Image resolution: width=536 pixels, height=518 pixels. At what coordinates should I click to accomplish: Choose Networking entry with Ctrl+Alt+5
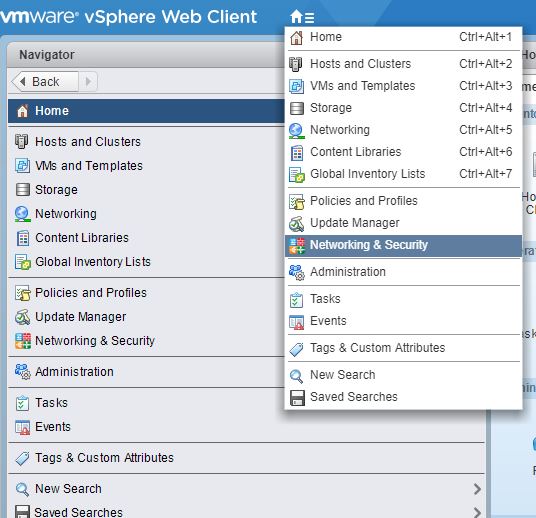coord(403,130)
